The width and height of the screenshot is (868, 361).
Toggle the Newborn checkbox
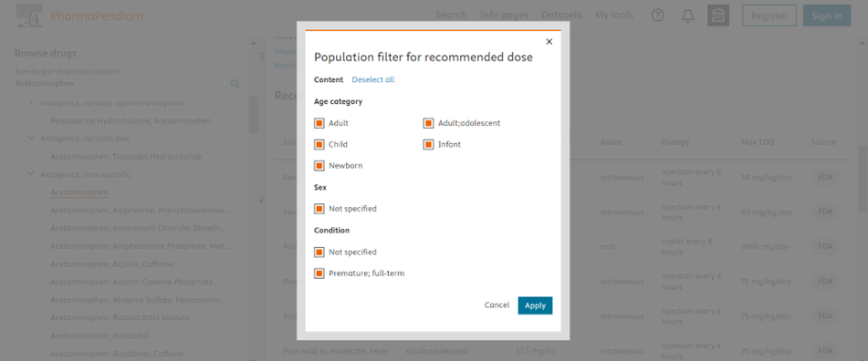pyautogui.click(x=319, y=166)
